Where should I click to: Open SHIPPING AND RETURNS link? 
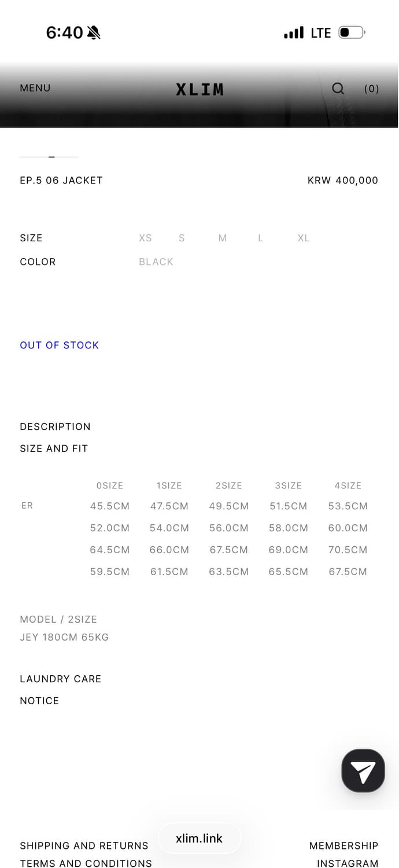[84, 845]
